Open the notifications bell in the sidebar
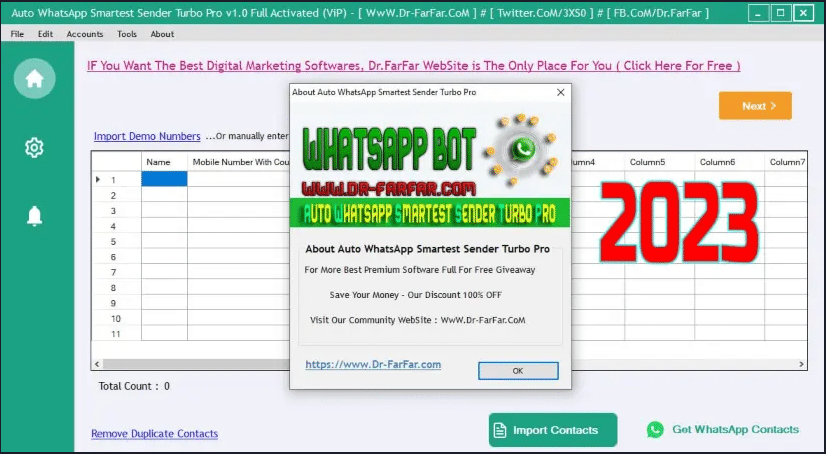The width and height of the screenshot is (826, 454). pyautogui.click(x=34, y=216)
